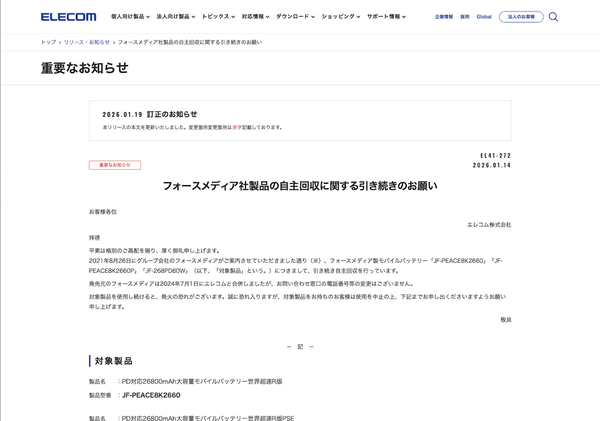This screenshot has height=421, width=600.
Task: Open the search magnifier icon
Action: [553, 17]
